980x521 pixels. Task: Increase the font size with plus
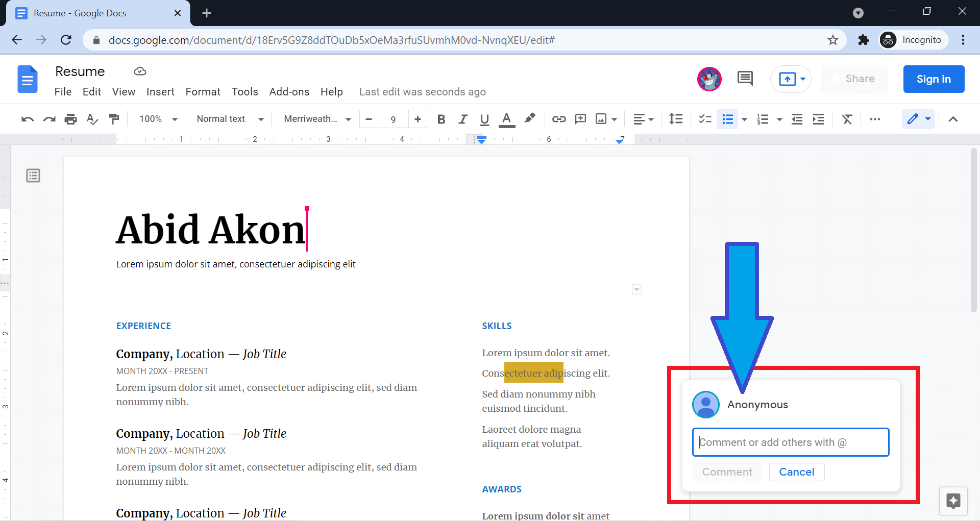(x=418, y=119)
